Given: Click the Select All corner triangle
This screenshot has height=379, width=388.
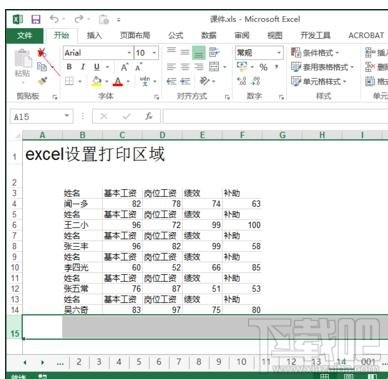Looking at the screenshot, I should [x=18, y=135].
